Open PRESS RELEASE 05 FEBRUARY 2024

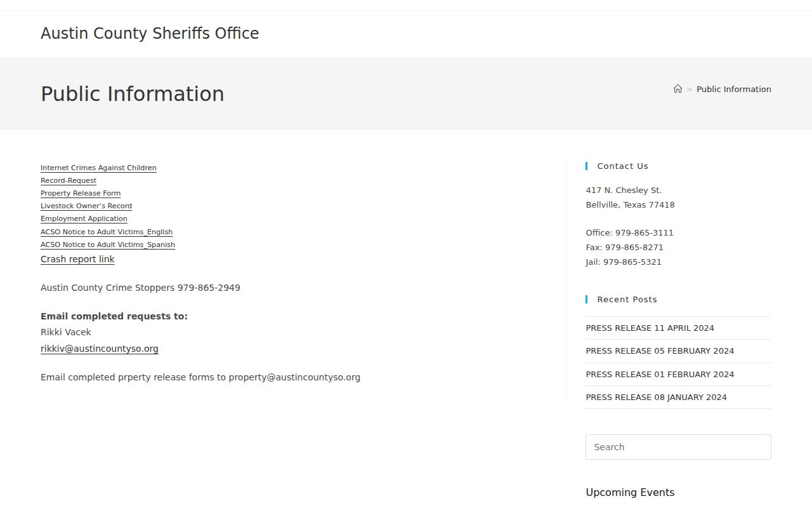[x=660, y=351]
